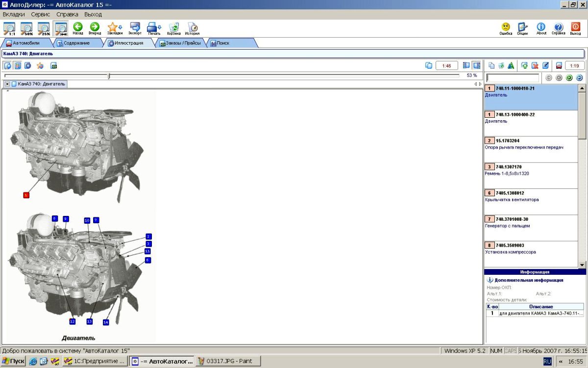
Task: Select part 740.13-1000400-22 Двигатель
Action: 531,123
